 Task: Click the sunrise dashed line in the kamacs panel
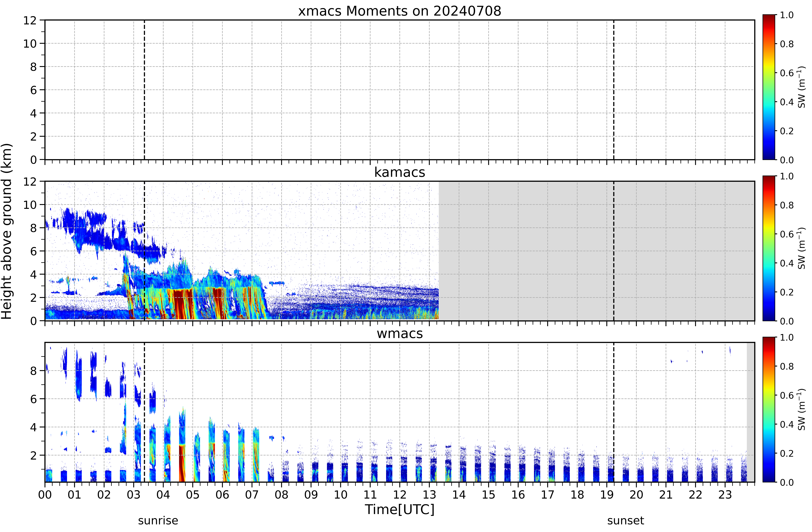click(144, 251)
